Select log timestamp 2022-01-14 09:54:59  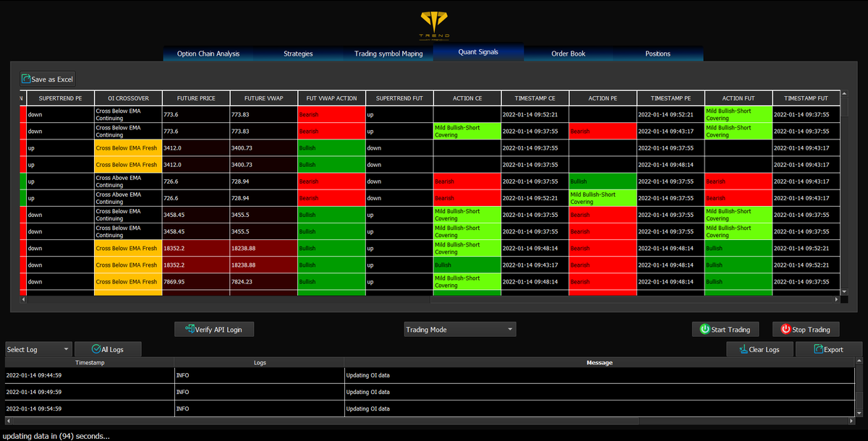click(89, 408)
